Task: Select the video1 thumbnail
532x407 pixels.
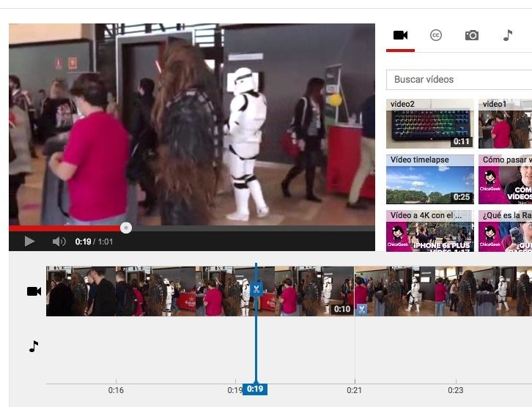Action: (505, 124)
